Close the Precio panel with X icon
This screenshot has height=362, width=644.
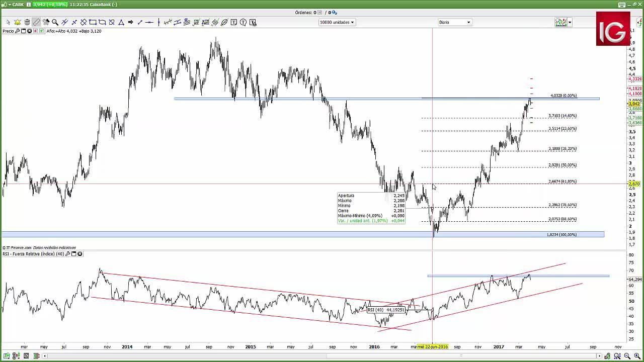(x=29, y=31)
